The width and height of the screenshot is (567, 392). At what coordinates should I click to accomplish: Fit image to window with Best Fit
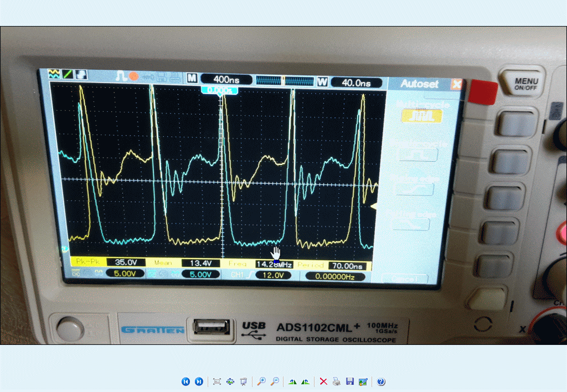tap(217, 381)
